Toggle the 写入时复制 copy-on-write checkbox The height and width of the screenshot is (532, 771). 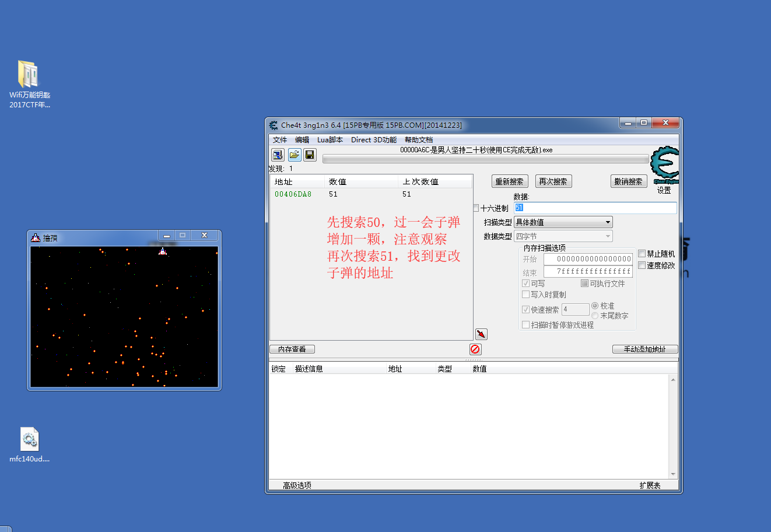526,295
